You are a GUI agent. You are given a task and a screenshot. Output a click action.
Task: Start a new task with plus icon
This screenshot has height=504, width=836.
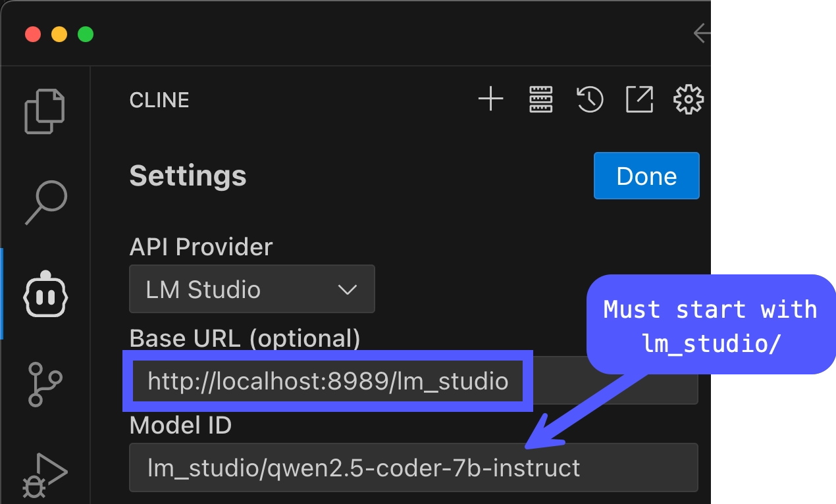(x=490, y=99)
